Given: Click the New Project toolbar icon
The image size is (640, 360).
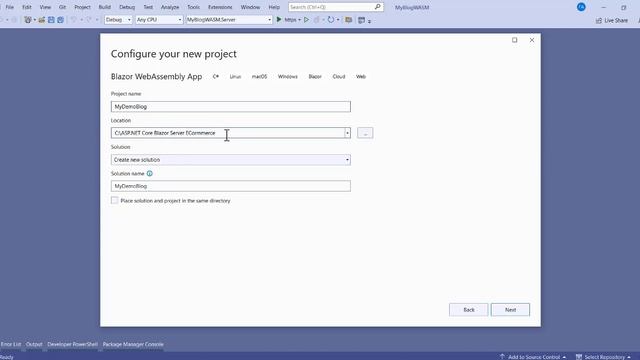Looking at the screenshot, I should point(27,20).
